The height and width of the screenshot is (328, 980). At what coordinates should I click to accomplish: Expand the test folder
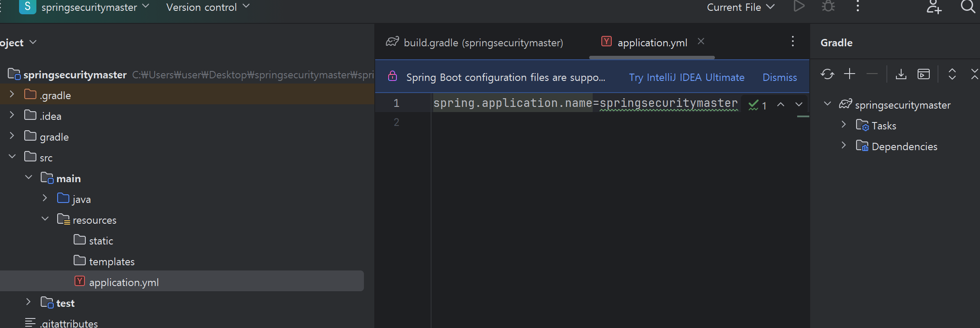click(29, 302)
